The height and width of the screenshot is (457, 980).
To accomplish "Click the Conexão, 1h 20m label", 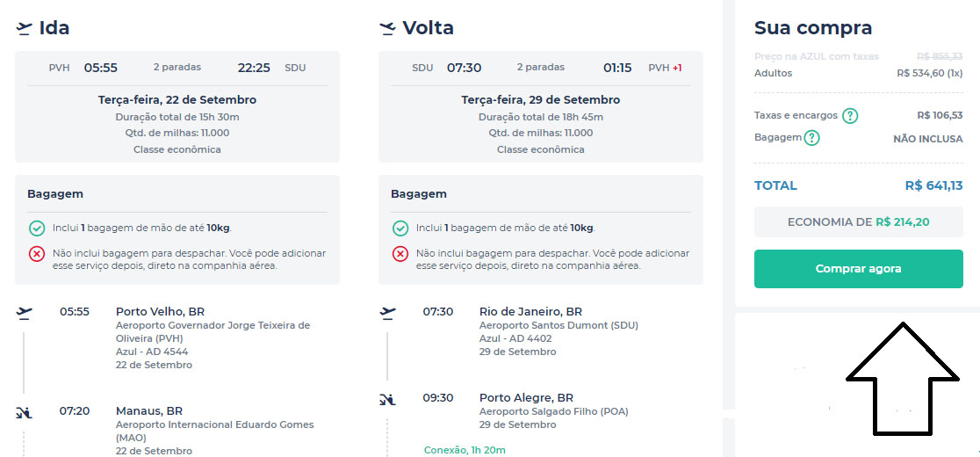I will (x=465, y=450).
